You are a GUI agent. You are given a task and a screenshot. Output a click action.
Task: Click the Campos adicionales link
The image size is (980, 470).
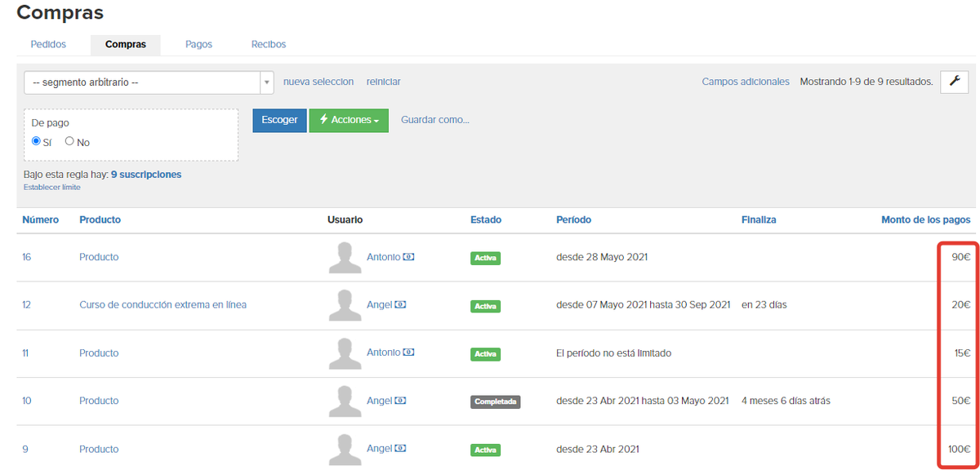[746, 82]
